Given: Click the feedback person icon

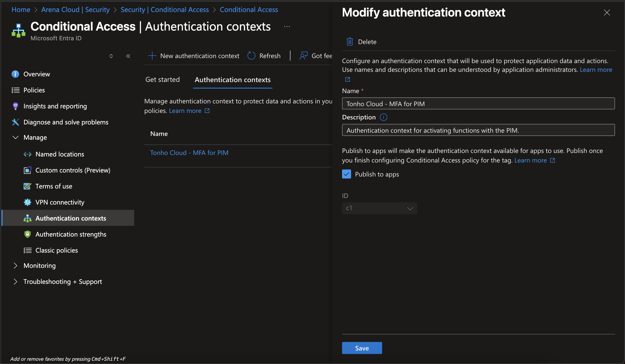Looking at the screenshot, I should point(303,56).
